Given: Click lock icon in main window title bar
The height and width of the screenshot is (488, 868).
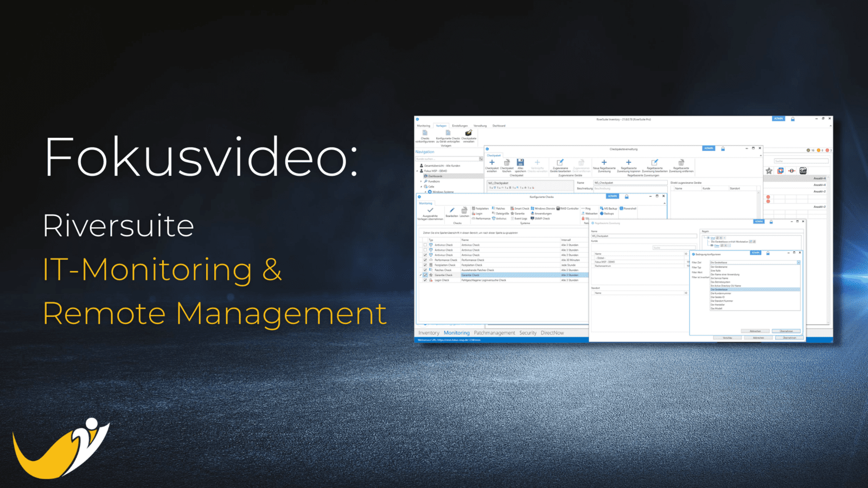Looking at the screenshot, I should 793,119.
